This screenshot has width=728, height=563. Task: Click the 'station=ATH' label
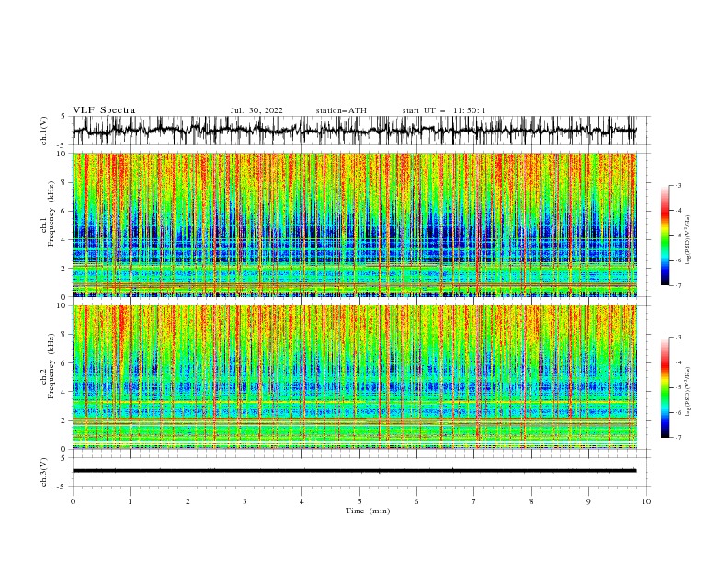(341, 110)
